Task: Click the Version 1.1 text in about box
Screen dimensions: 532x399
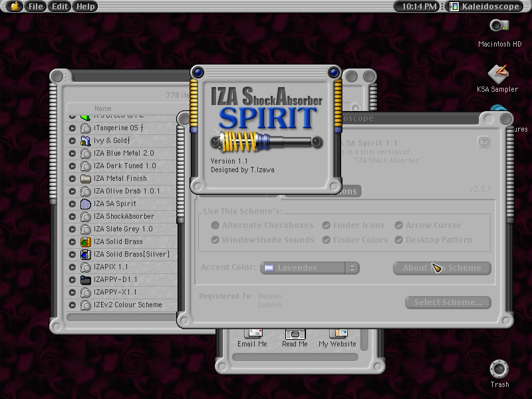Action: point(229,161)
